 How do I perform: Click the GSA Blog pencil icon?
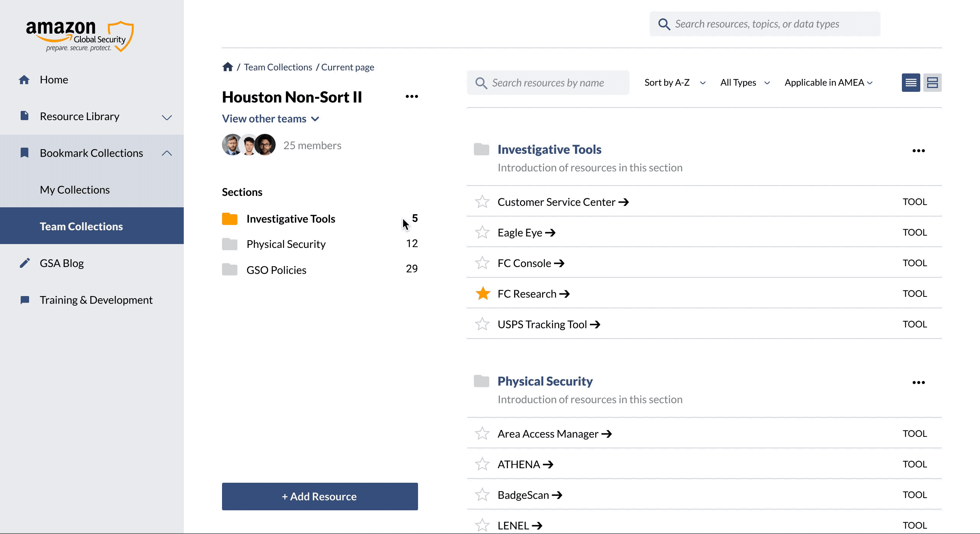24,263
